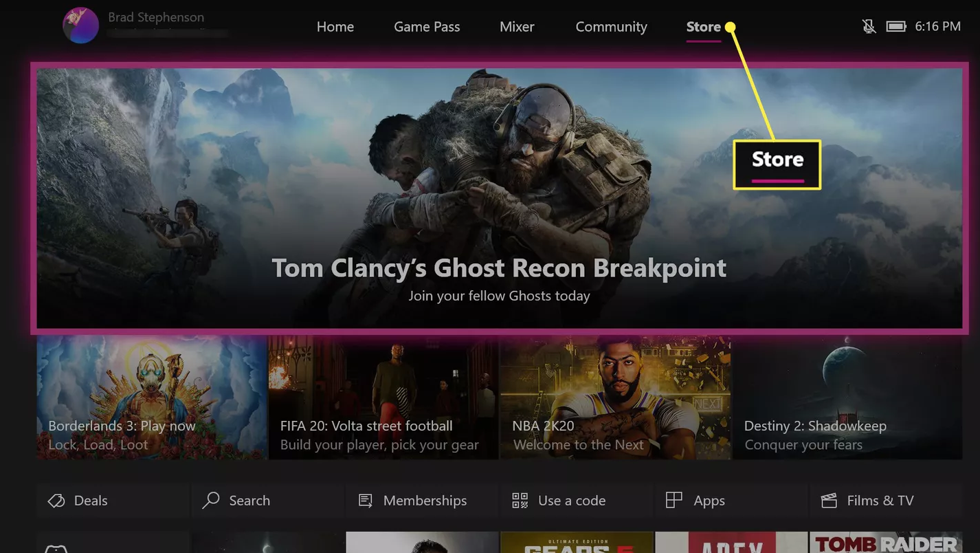Select the FIFA 20: Volta street football tile
Image resolution: width=980 pixels, height=553 pixels.
pyautogui.click(x=383, y=398)
